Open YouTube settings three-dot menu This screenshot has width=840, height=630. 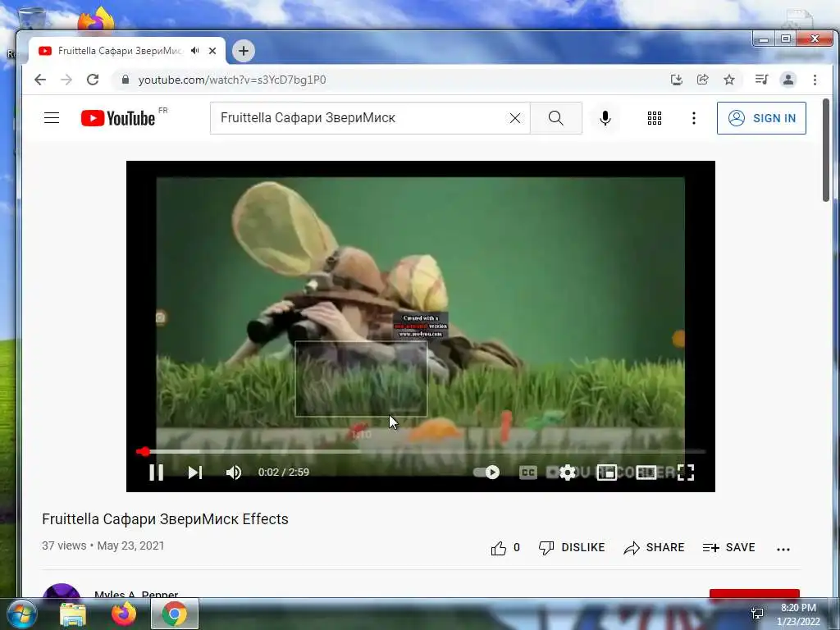pyautogui.click(x=694, y=118)
